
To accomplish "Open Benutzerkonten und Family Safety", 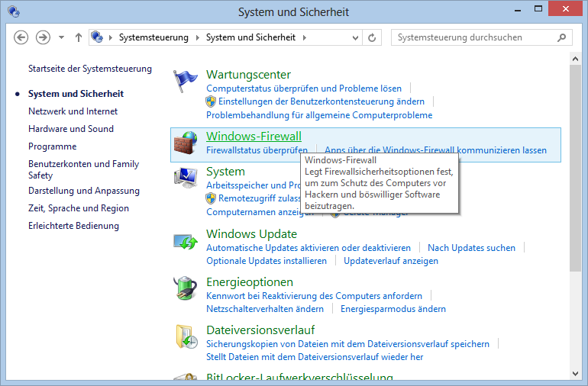I will (x=84, y=169).
